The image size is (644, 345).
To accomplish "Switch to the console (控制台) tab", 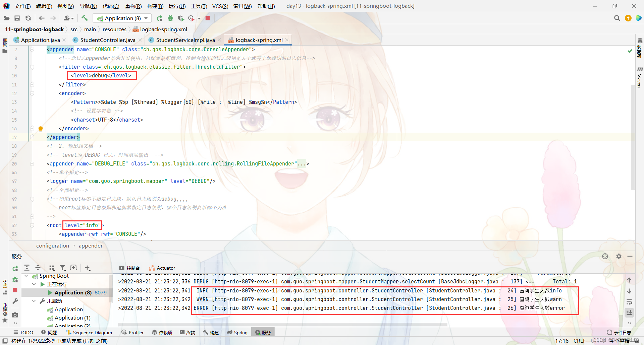I will [129, 268].
